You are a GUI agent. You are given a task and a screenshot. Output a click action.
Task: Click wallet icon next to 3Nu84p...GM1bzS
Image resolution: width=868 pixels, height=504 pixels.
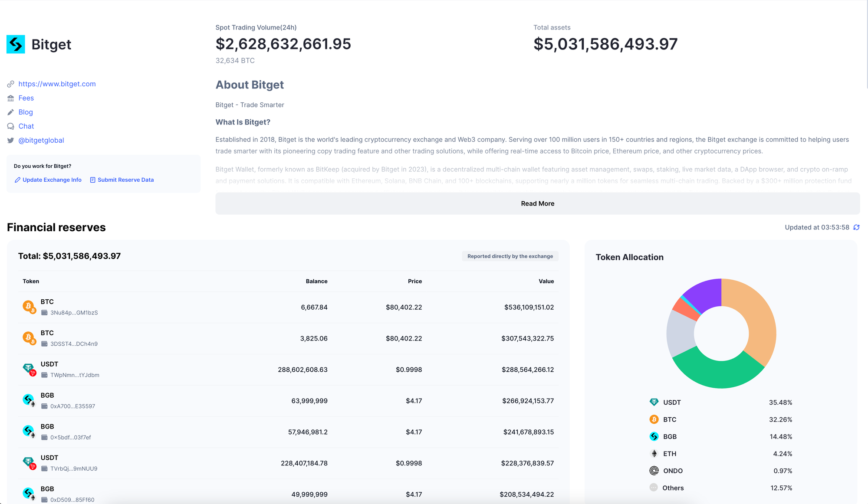(x=44, y=313)
